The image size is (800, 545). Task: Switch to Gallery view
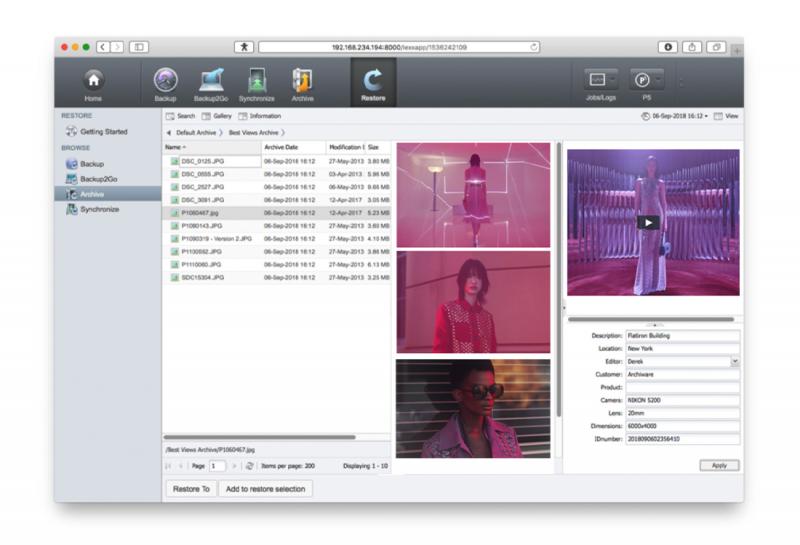click(217, 116)
